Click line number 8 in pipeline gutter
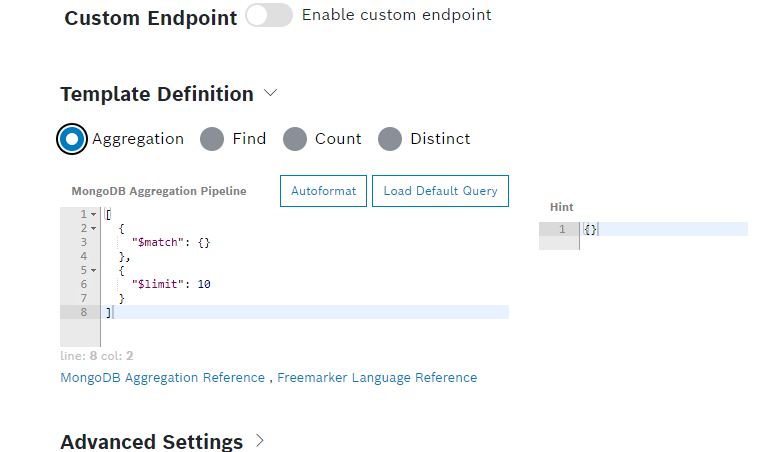The image size is (764, 452). coord(82,313)
